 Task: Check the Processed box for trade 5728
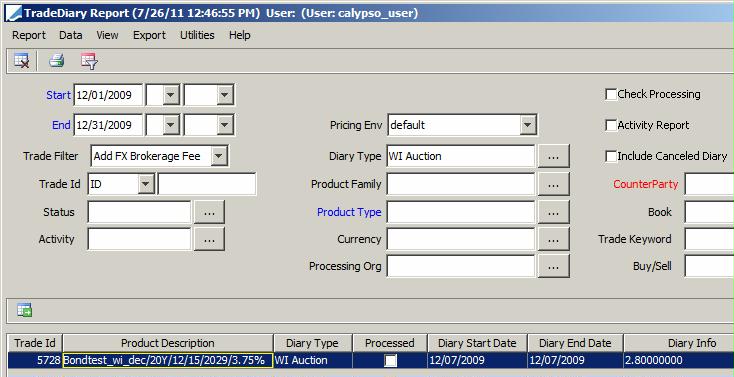(x=390, y=360)
